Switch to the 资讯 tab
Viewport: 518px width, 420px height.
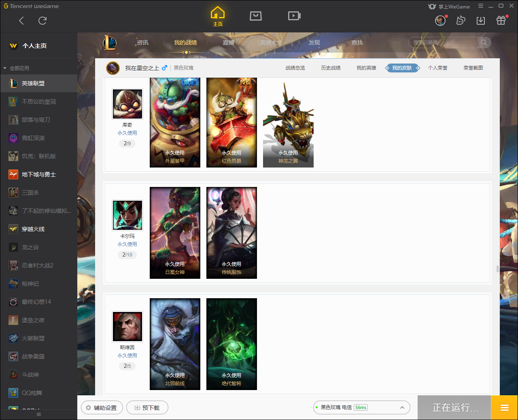142,42
